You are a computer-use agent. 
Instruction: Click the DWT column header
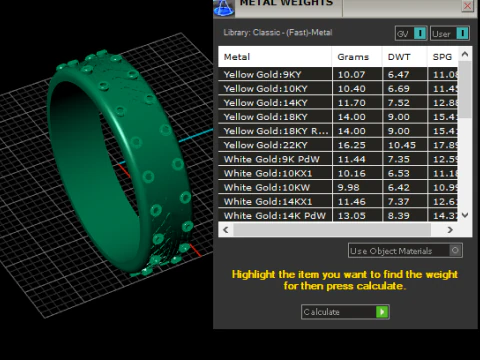pos(405,57)
